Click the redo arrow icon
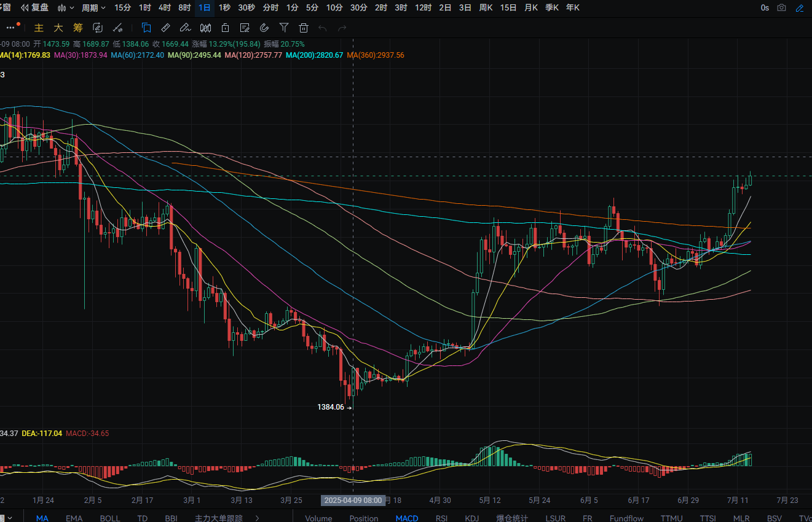 coord(342,28)
